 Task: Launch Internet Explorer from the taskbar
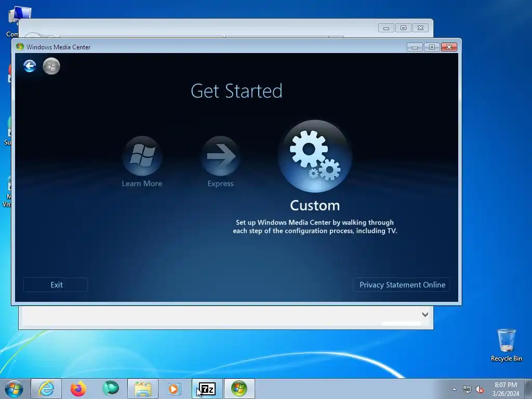pos(46,389)
